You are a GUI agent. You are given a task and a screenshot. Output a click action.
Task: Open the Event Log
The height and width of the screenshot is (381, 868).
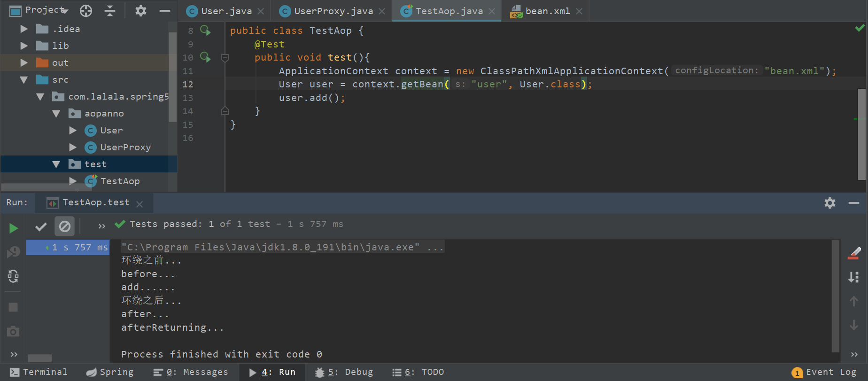(824, 372)
